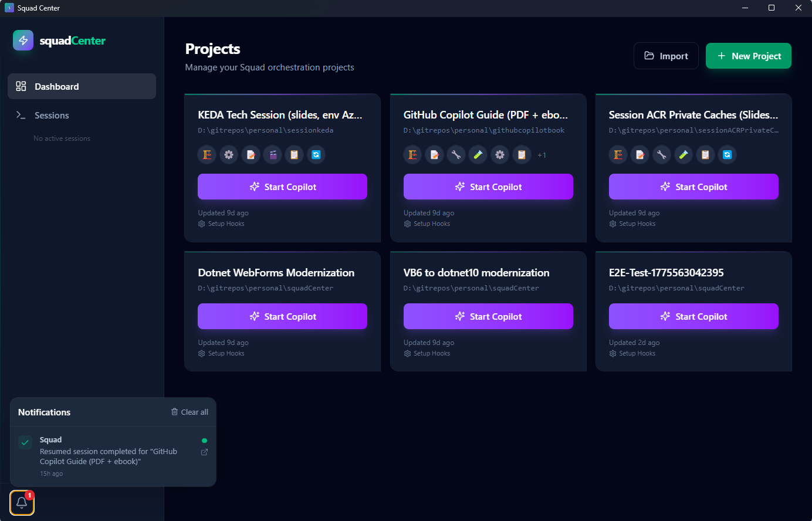This screenshot has width=812, height=521.
Task: Start Copilot for Dotnet WebForms Modernization
Action: pyautogui.click(x=282, y=316)
